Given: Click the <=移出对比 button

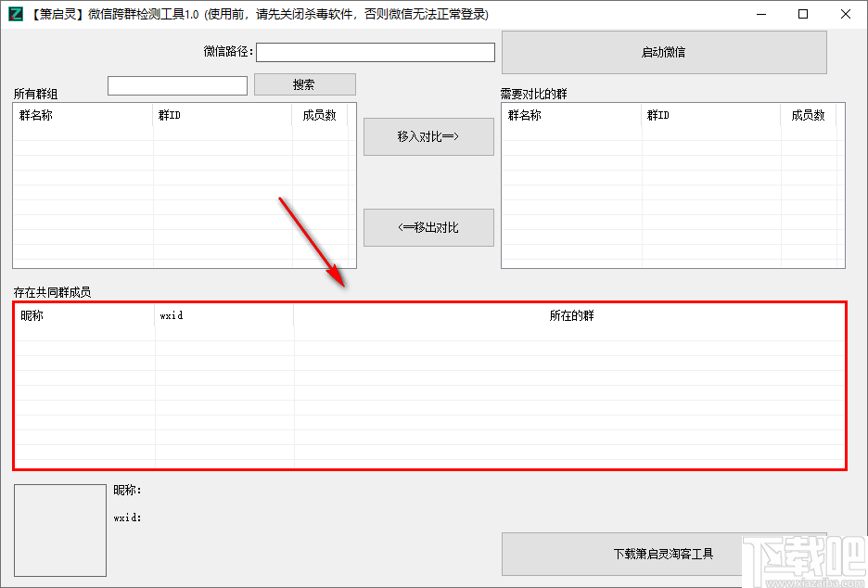Looking at the screenshot, I should pos(428,227).
